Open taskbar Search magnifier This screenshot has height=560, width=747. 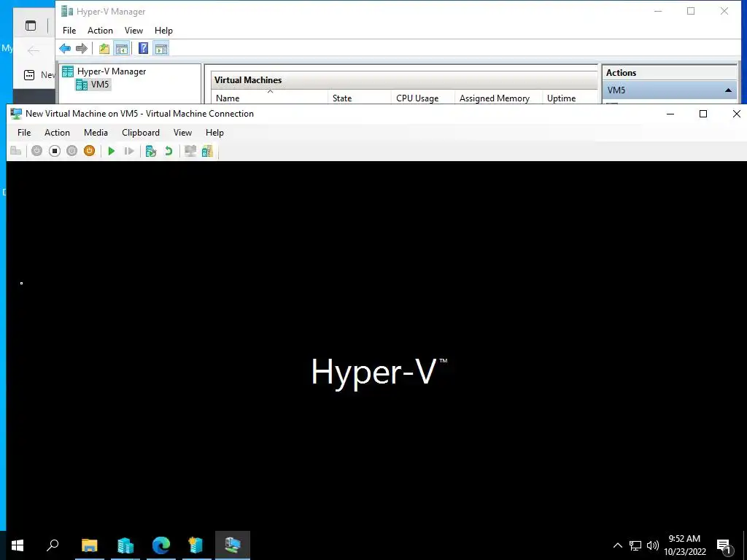click(x=53, y=545)
